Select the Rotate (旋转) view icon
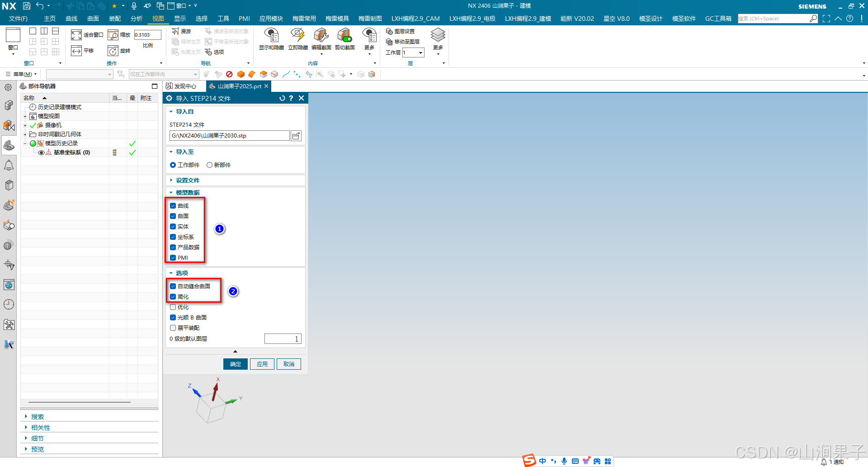 click(x=113, y=51)
